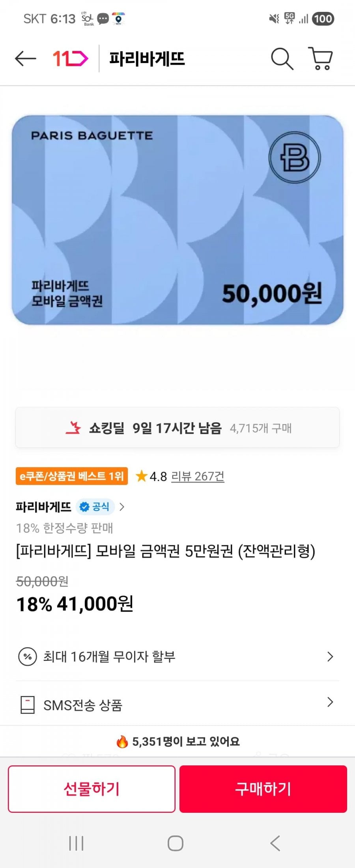Open 파리바게뜨 brand store via chevron

point(122,507)
